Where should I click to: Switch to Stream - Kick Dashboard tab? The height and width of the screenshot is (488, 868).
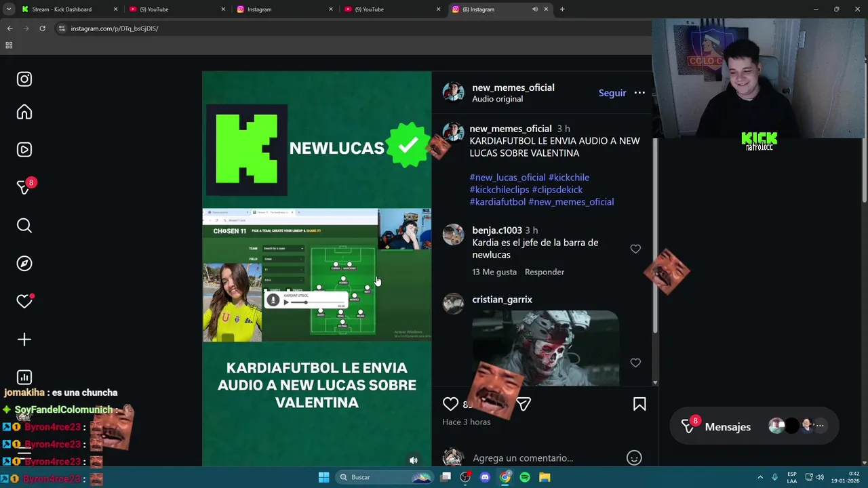click(61, 9)
